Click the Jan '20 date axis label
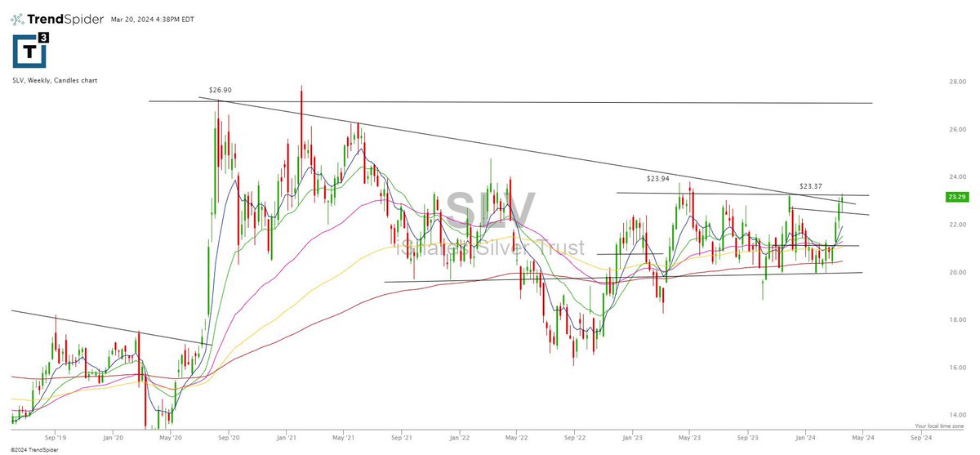This screenshot has width=980, height=455. tap(113, 438)
